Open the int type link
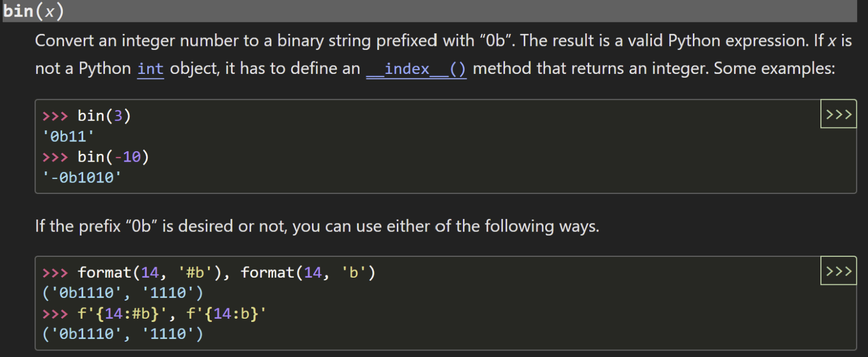868x357 pixels. coord(151,69)
